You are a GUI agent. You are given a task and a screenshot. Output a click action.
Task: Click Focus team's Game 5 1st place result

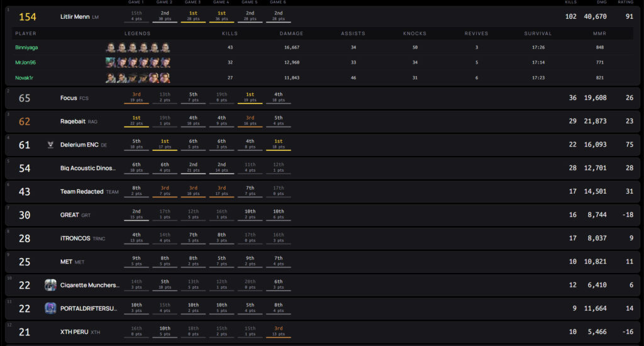pos(250,98)
